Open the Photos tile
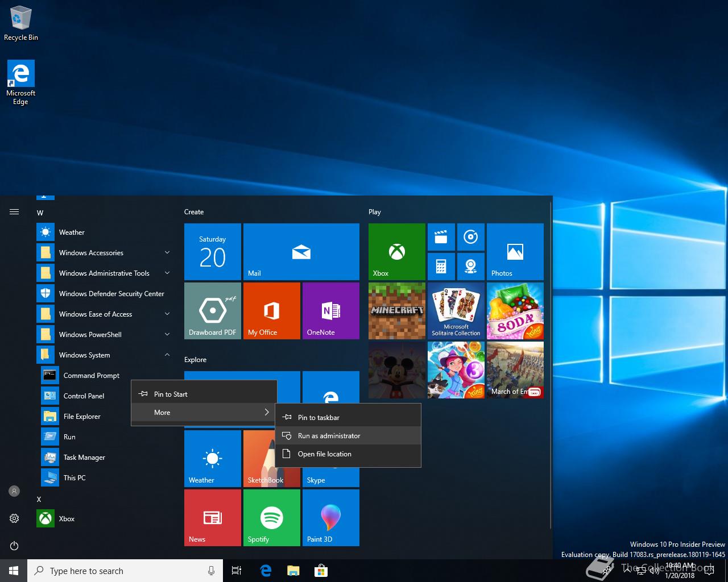 (x=515, y=252)
